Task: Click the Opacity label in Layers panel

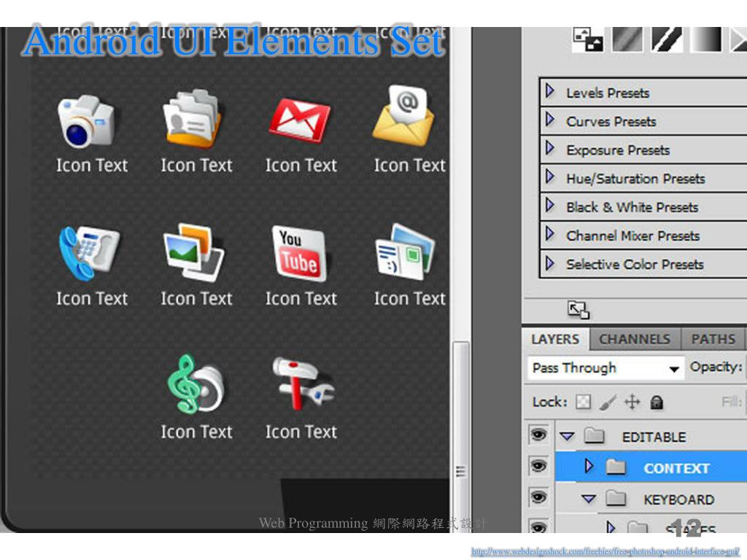Action: (x=716, y=367)
